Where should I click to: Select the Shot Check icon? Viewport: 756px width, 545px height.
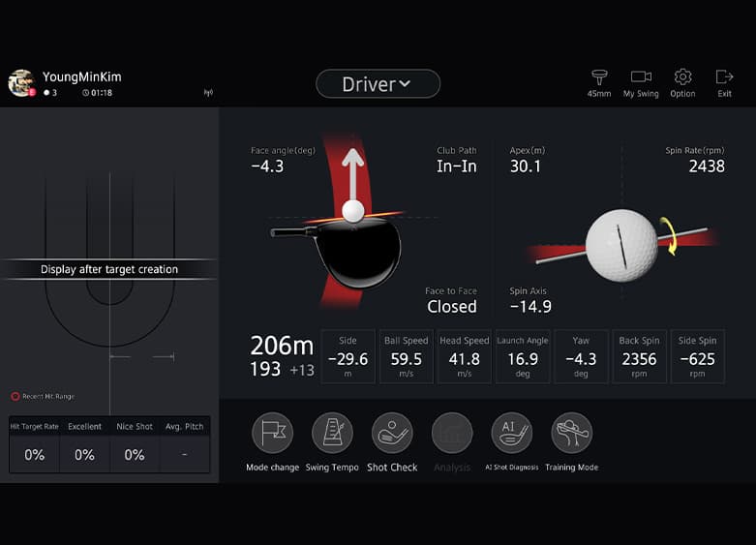point(392,433)
